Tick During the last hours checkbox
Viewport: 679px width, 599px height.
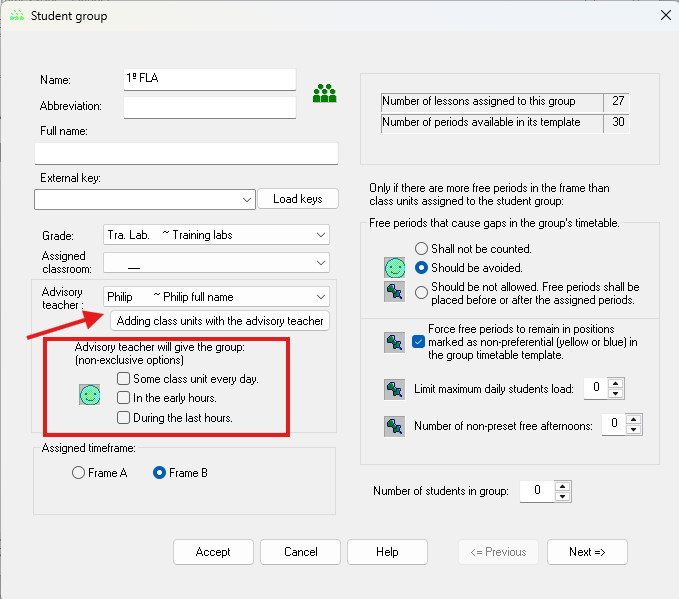point(123,418)
